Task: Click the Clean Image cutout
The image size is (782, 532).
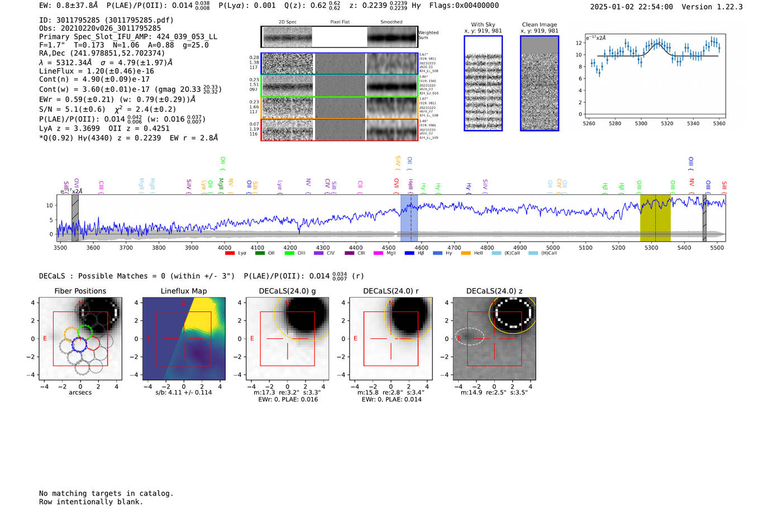Action: 540,83
